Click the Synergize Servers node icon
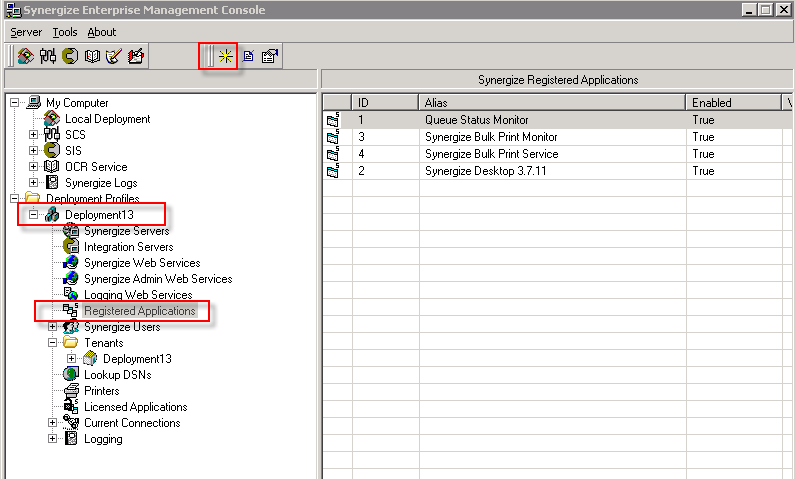 coord(71,230)
